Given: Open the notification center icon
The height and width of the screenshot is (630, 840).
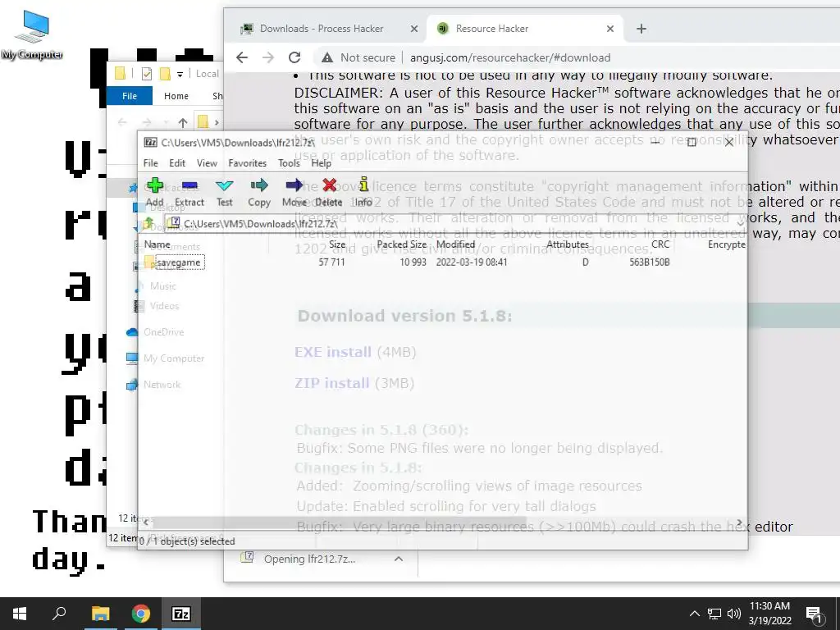Looking at the screenshot, I should coord(815,614).
